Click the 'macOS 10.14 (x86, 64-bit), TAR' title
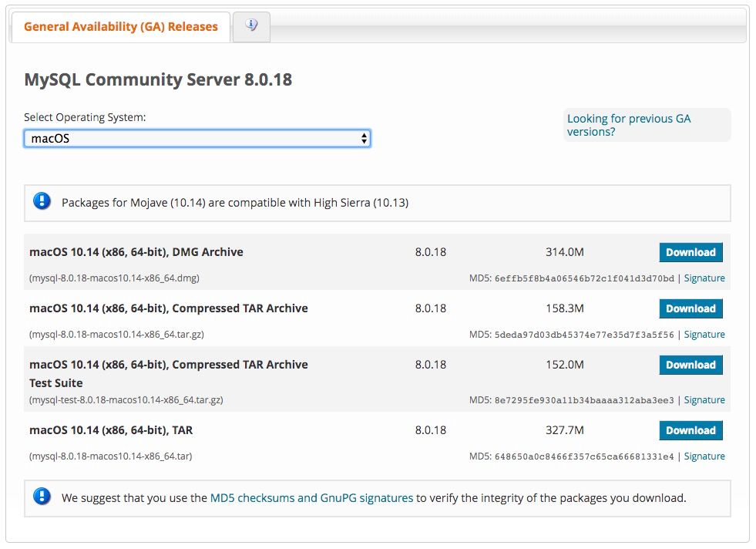 pyautogui.click(x=111, y=430)
